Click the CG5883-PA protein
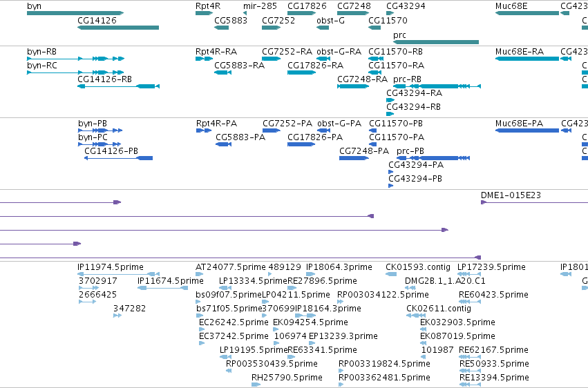The width and height of the screenshot is (588, 388). pos(223,144)
